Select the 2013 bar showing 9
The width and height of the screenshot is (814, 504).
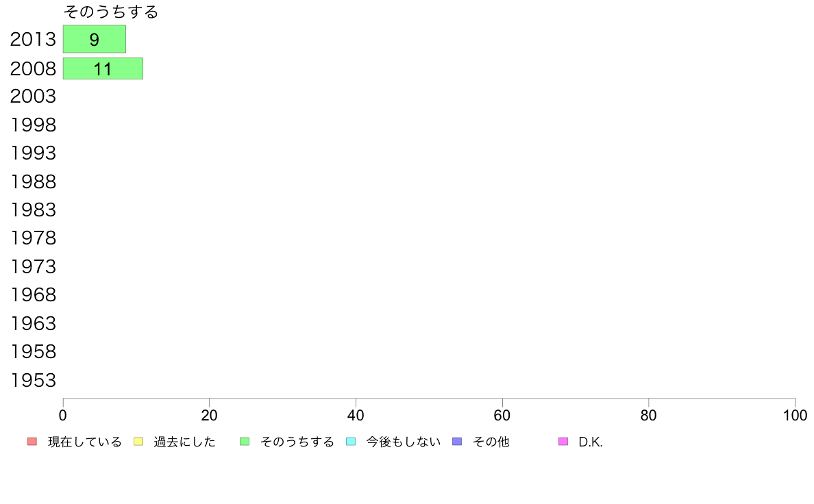[95, 39]
